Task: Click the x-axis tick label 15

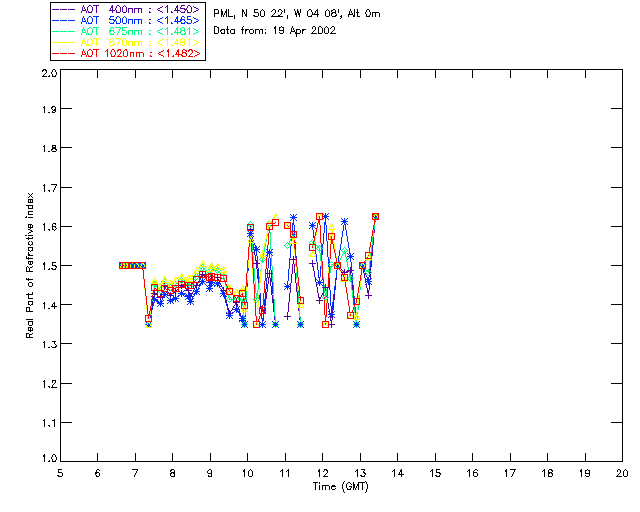Action: (435, 473)
